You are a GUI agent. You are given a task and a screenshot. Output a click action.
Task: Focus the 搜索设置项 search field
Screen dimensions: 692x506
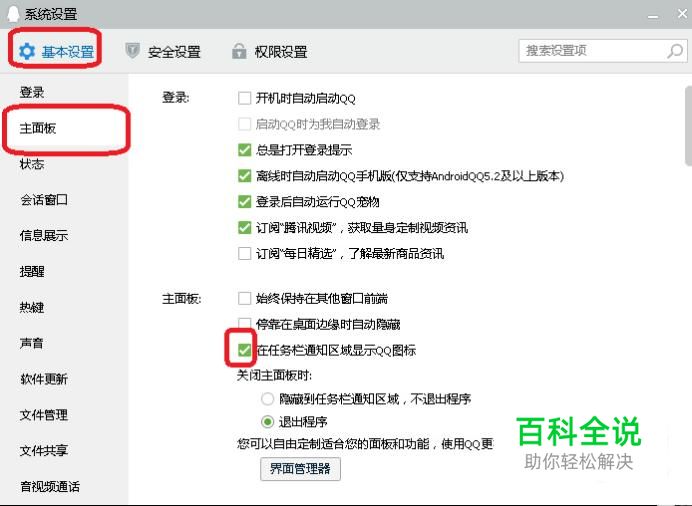click(603, 51)
